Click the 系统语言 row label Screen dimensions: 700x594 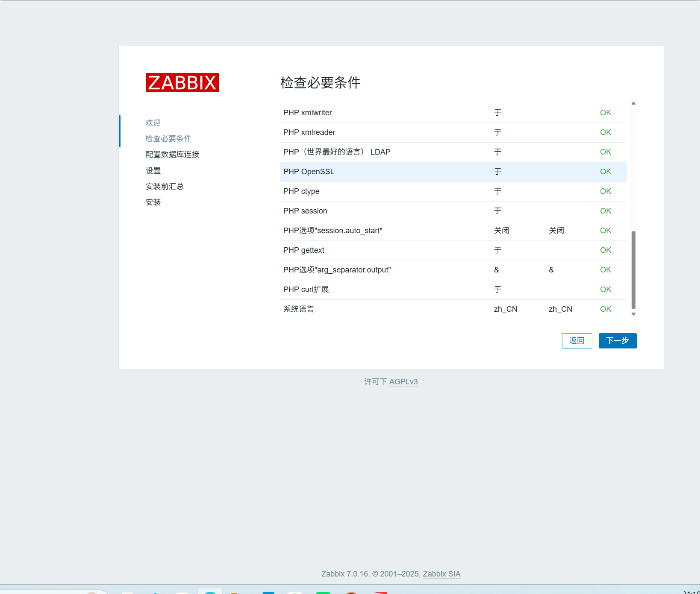tap(299, 309)
